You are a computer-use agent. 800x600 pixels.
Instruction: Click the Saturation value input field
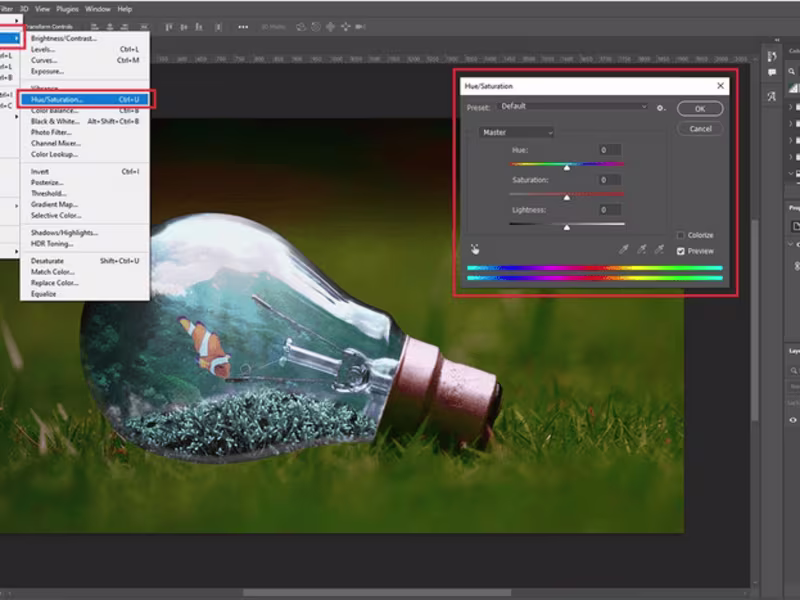610,180
